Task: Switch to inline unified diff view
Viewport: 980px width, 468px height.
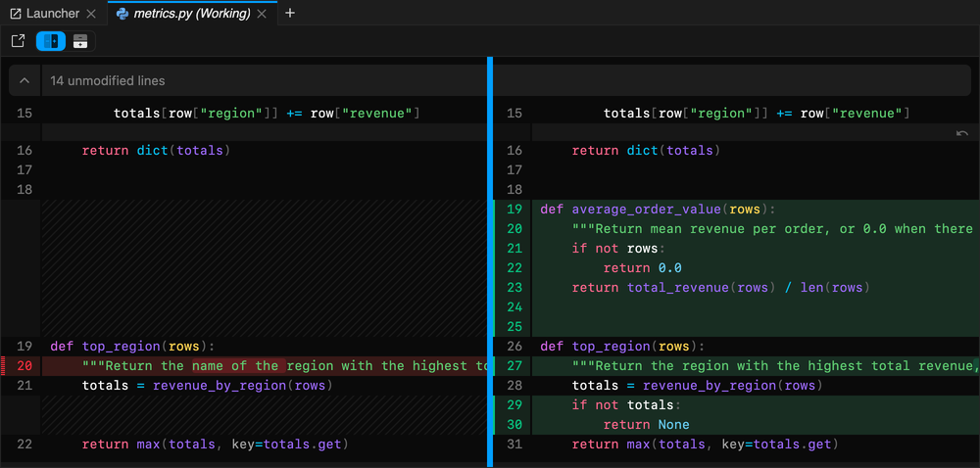Action: pyautogui.click(x=80, y=41)
